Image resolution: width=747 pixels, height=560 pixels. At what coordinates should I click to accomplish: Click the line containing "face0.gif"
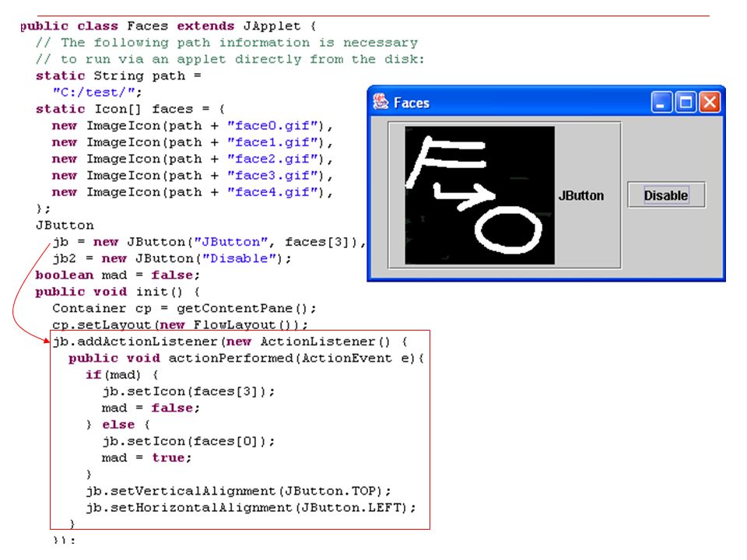(x=192, y=126)
